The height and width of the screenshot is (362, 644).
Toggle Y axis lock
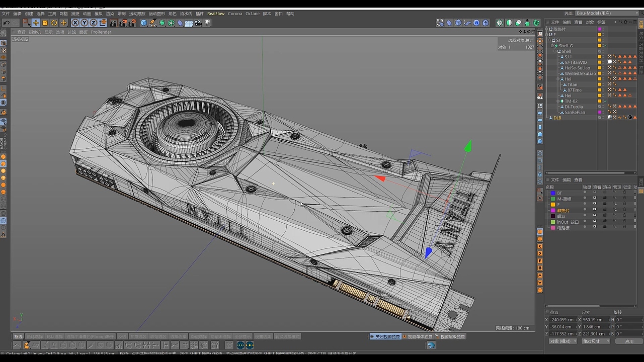pos(85,23)
